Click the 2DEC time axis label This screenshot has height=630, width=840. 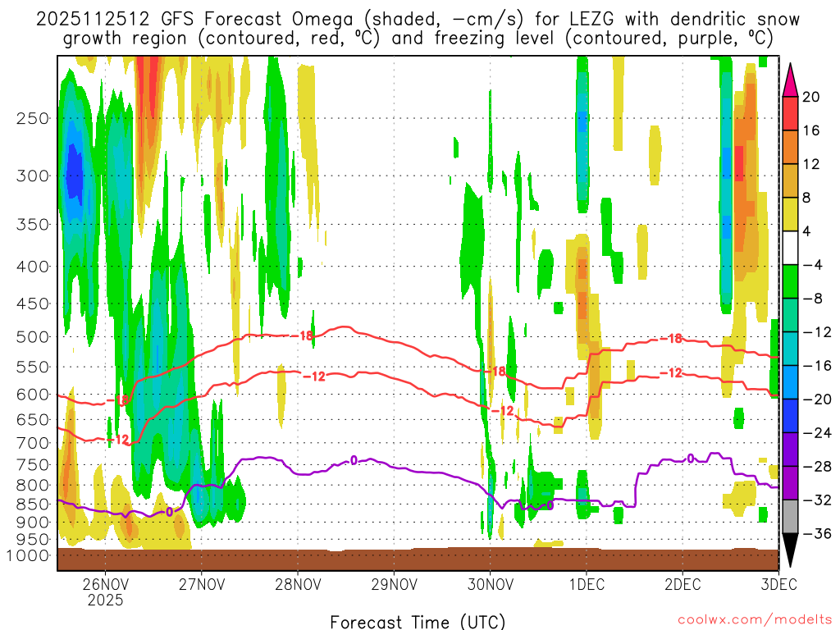point(682,584)
